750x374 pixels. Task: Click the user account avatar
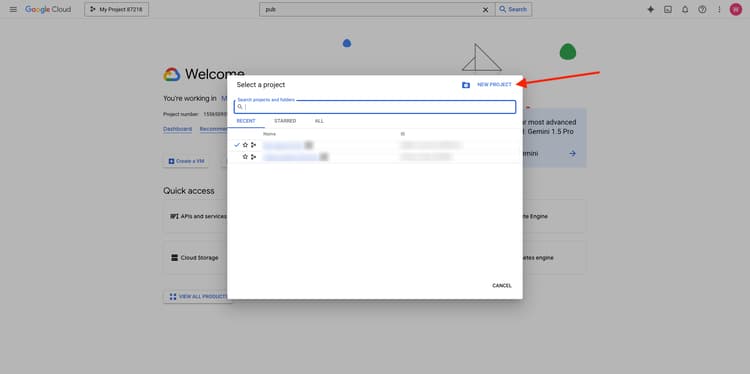736,10
